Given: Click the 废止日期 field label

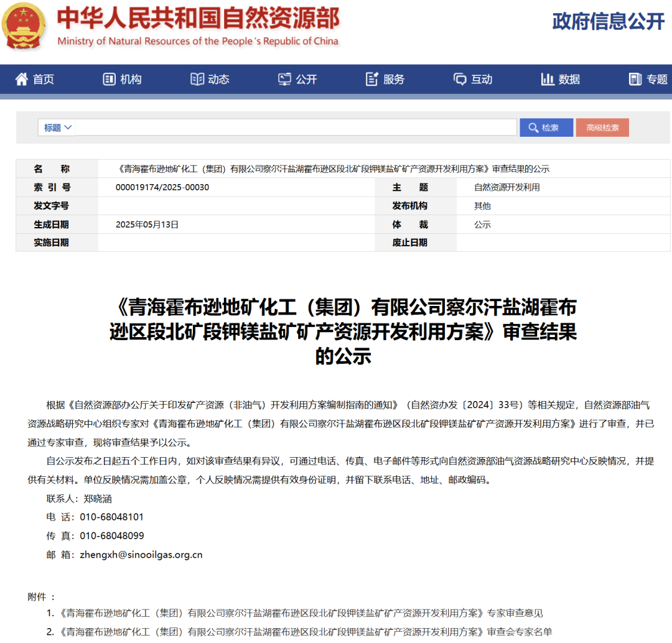Looking at the screenshot, I should point(409,243).
